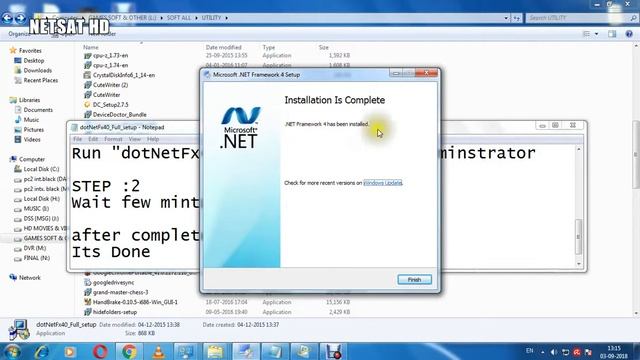This screenshot has height=360, width=640.
Task: Open the Windows Update link
Action: click(x=382, y=182)
